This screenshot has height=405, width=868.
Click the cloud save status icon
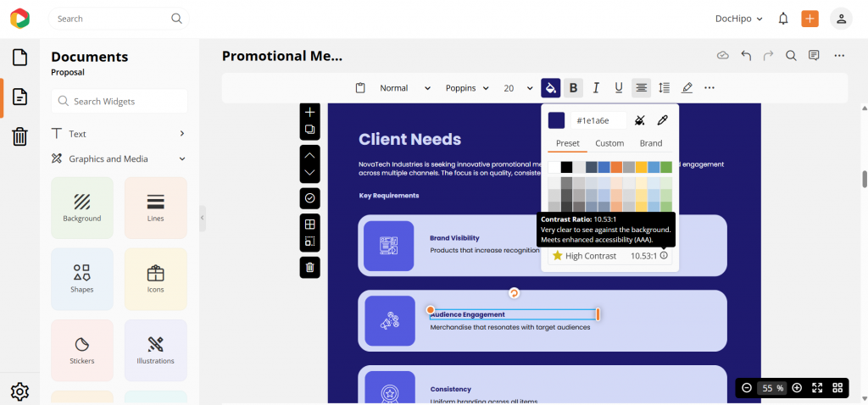point(722,55)
